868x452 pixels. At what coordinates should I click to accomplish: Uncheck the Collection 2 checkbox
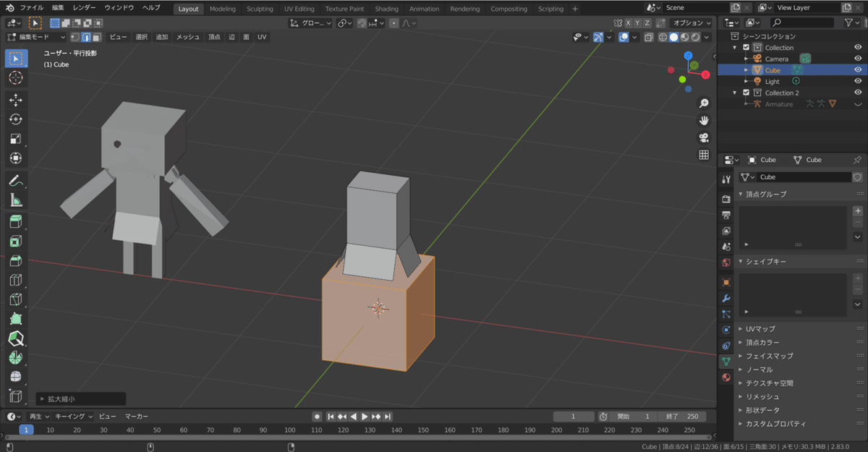(x=746, y=93)
